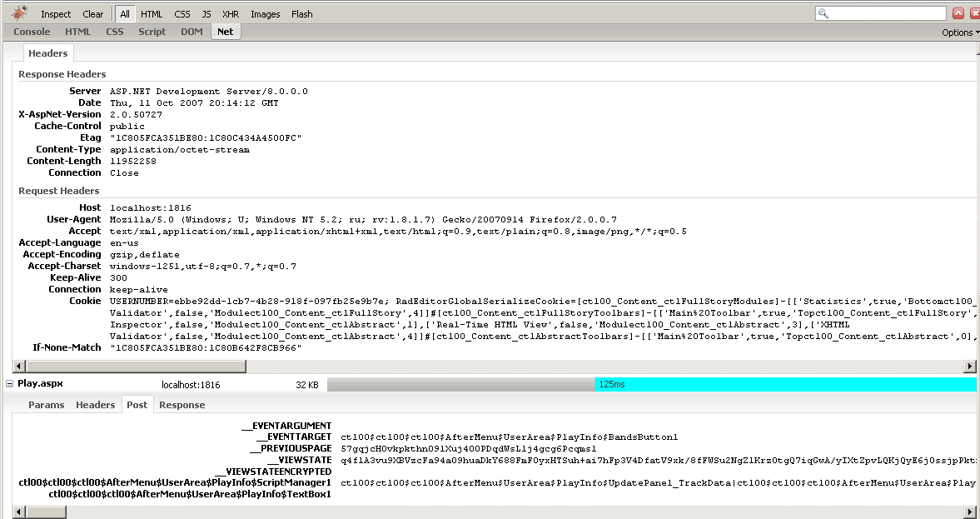Image resolution: width=980 pixels, height=519 pixels.
Task: Click the upper scrollbar right arrow
Action: click(x=970, y=367)
